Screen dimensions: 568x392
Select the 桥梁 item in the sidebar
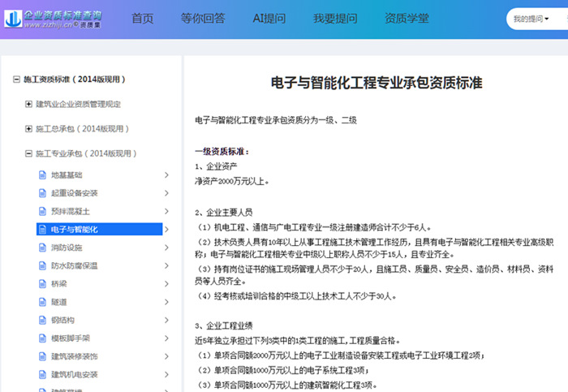(59, 284)
